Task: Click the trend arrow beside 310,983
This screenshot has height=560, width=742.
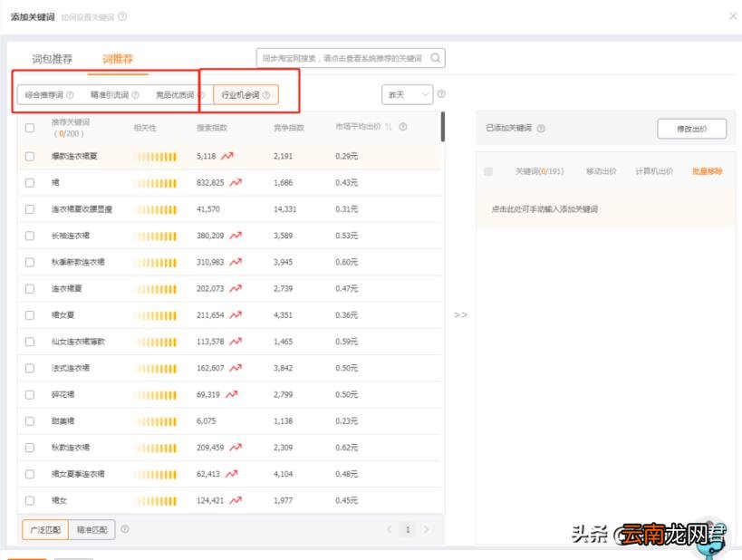Action: (x=236, y=262)
